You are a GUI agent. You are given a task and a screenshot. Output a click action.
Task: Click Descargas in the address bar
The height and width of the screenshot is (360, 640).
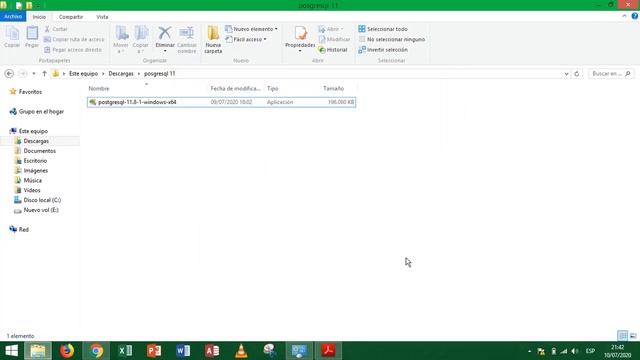(121, 73)
